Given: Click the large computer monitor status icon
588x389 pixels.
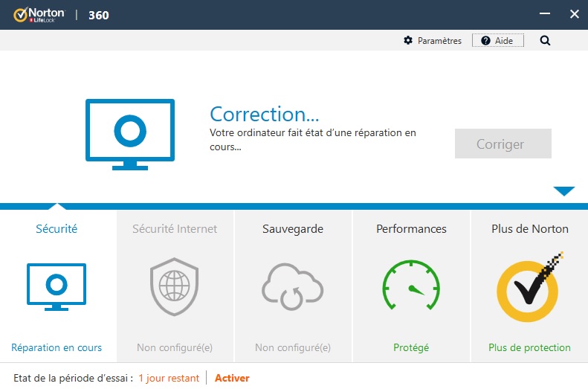Looking at the screenshot, I should coord(130,135).
